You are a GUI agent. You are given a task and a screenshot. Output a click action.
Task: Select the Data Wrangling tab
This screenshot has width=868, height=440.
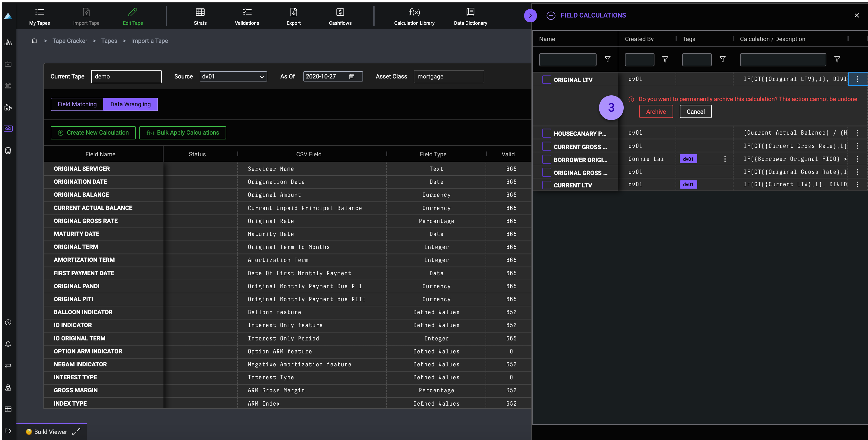pyautogui.click(x=130, y=104)
